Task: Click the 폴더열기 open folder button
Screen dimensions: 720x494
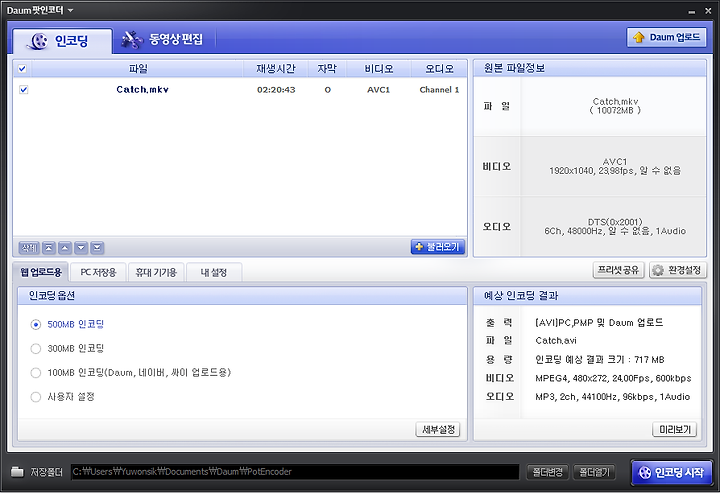Action: tap(594, 472)
